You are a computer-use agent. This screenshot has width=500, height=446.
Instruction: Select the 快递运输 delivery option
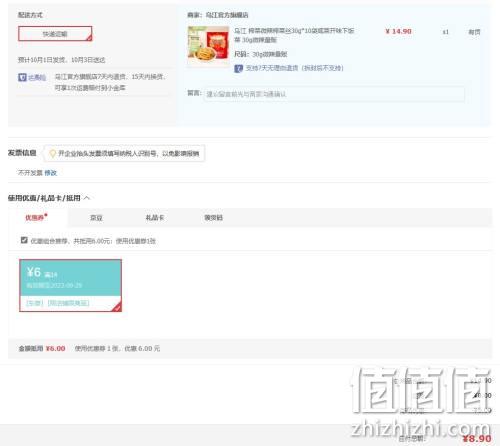(55, 34)
